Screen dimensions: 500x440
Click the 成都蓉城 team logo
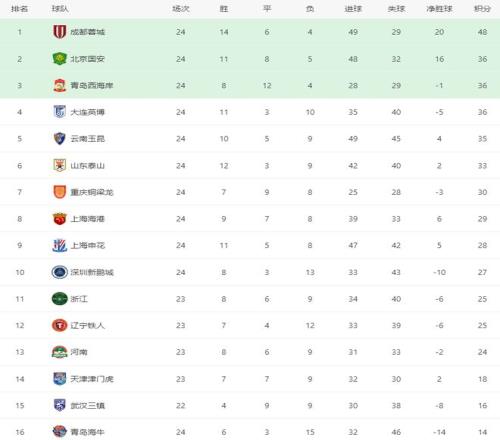(x=60, y=32)
